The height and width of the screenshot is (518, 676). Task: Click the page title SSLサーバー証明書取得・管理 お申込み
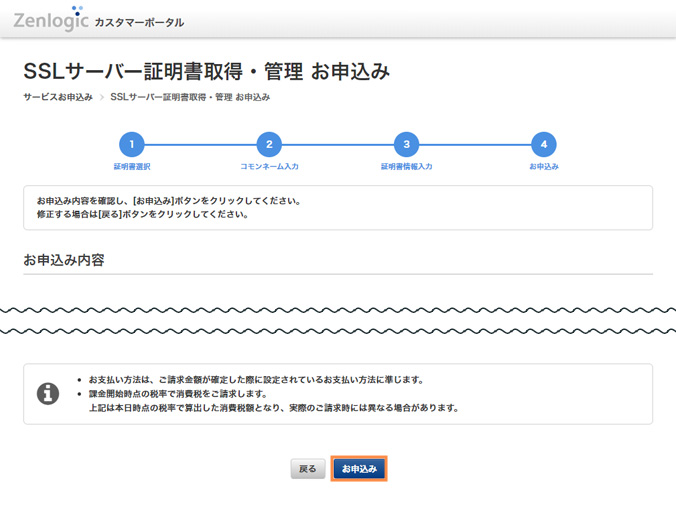click(x=207, y=71)
